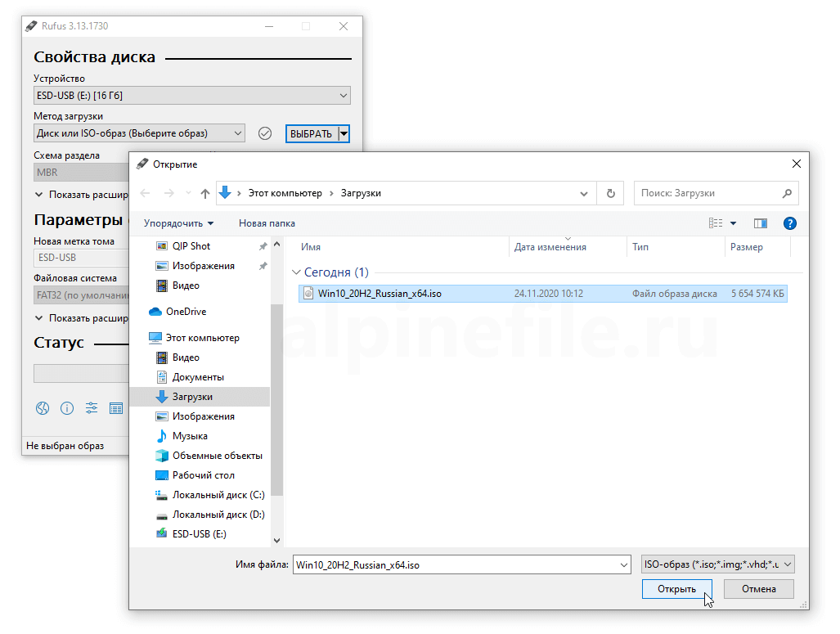
Task: Close the Открытие dialog
Action: pyautogui.click(x=797, y=164)
